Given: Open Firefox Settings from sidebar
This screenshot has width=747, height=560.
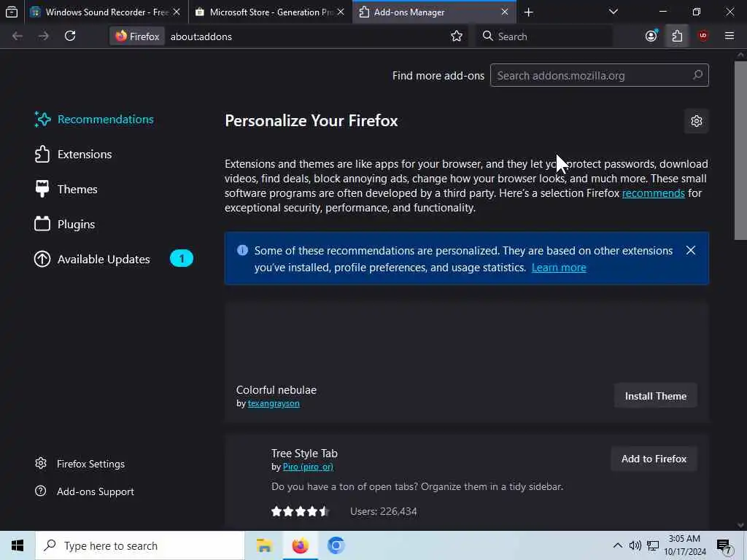Looking at the screenshot, I should click(80, 464).
